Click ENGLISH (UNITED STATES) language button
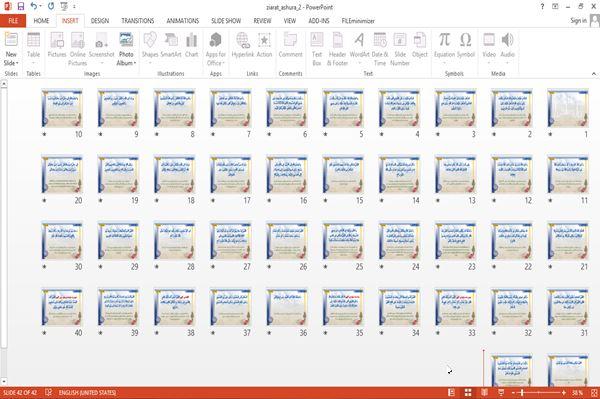This screenshot has width=600, height=399. click(87, 392)
